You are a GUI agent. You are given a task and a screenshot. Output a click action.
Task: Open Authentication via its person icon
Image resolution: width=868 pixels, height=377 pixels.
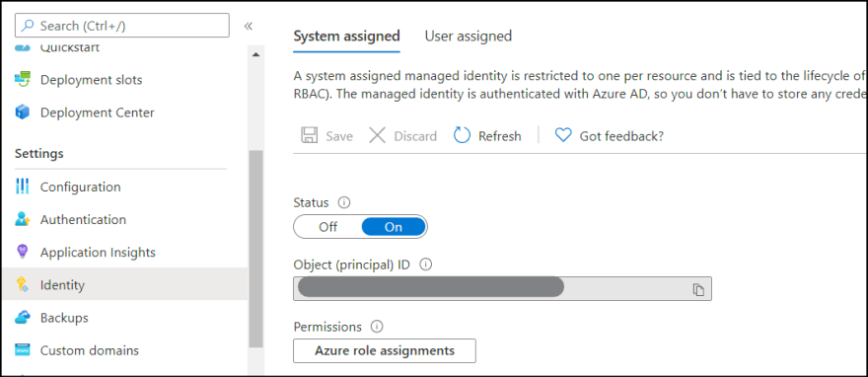tap(22, 219)
